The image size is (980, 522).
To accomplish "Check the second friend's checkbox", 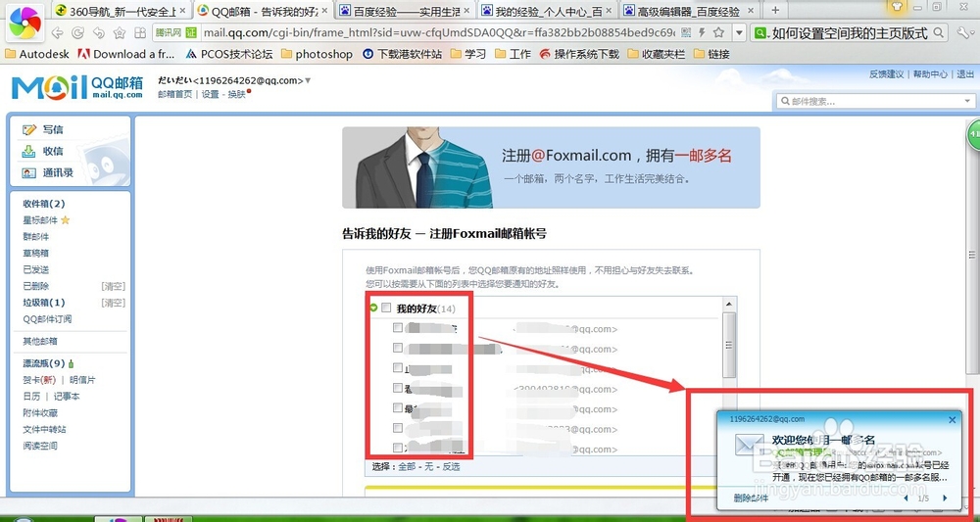I will (x=398, y=348).
